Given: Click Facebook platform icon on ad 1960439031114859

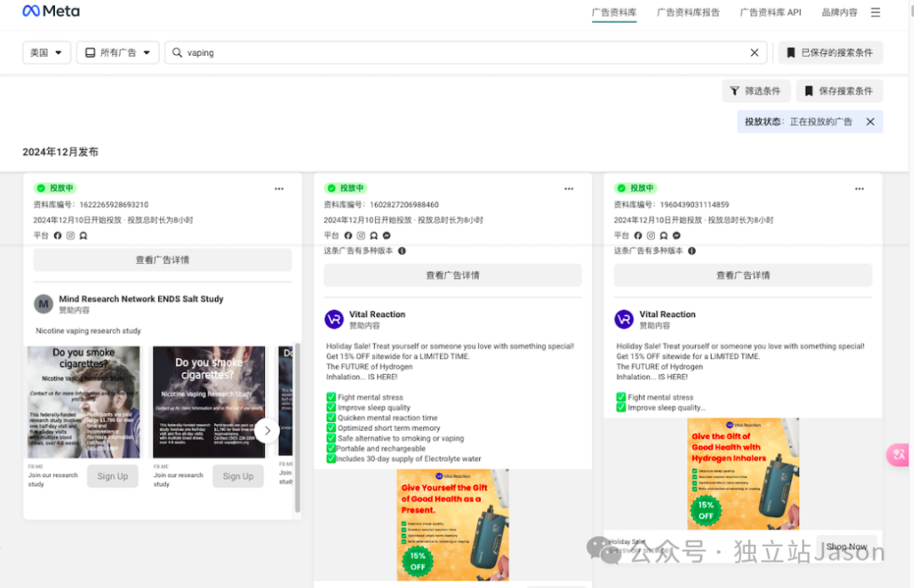Looking at the screenshot, I should coord(638,235).
